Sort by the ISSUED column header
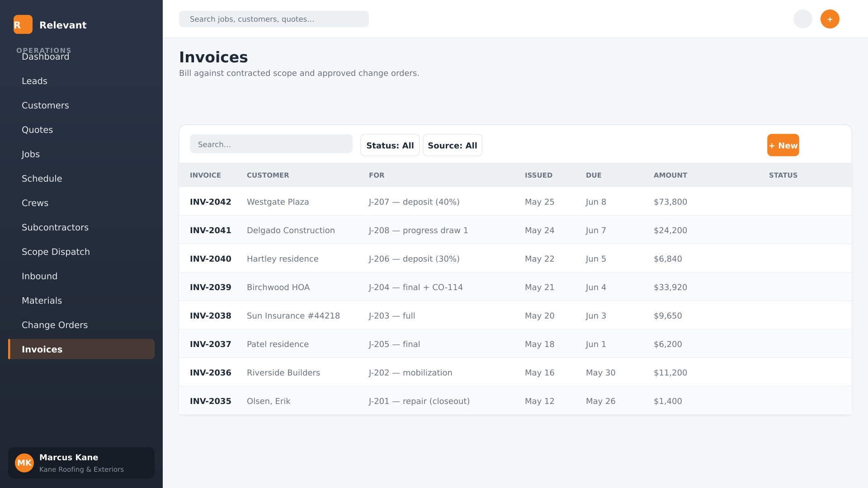868x488 pixels. click(538, 175)
